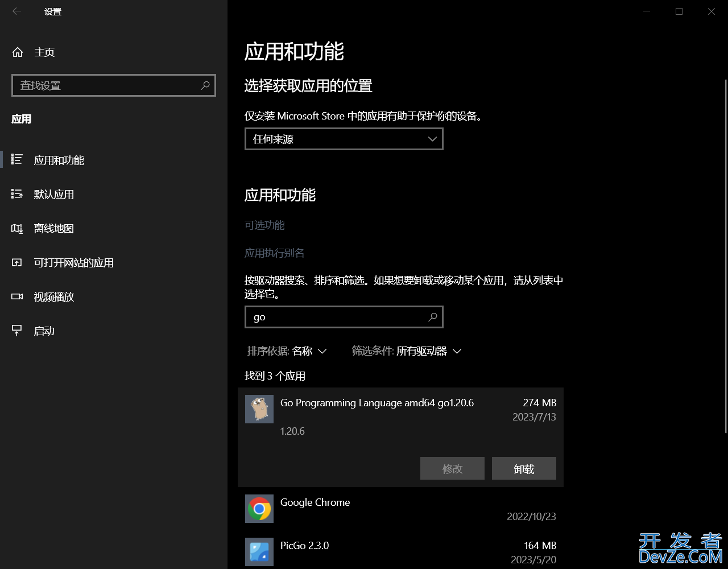Screen dimensions: 728x569
Task: Focus the 查找设置 search field
Action: tap(114, 85)
